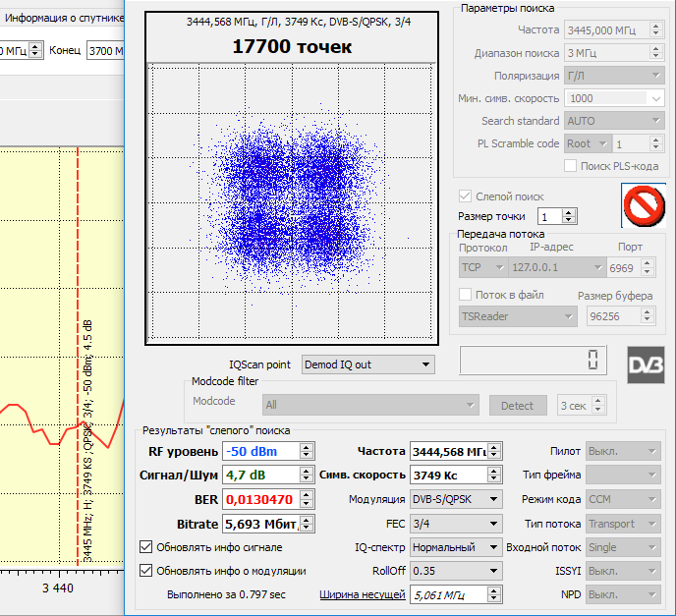Viewport: 676px width, 616px height.
Task: Adjust the start МГц spinner left of Конец
Action: (x=36, y=51)
